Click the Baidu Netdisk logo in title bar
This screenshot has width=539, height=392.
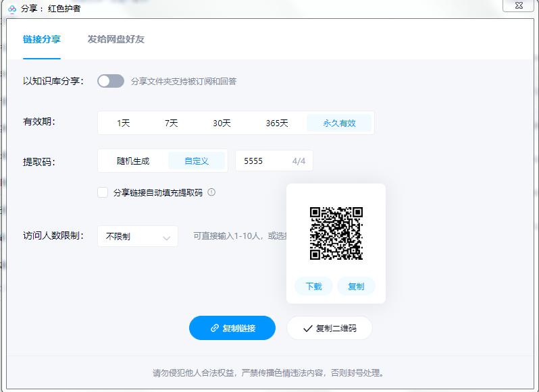[x=12, y=9]
